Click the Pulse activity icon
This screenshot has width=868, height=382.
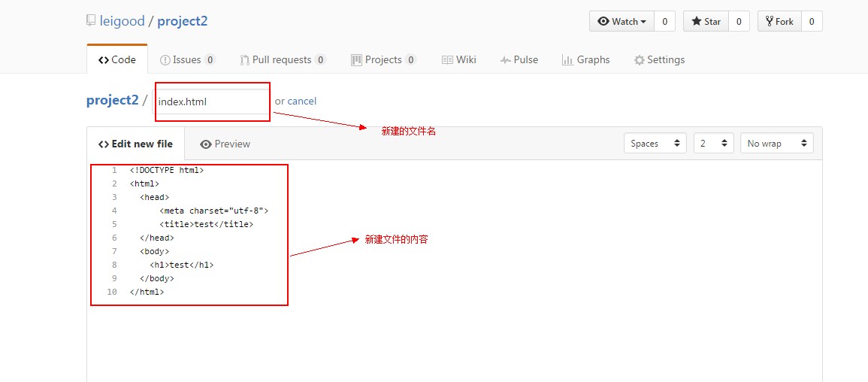point(506,60)
